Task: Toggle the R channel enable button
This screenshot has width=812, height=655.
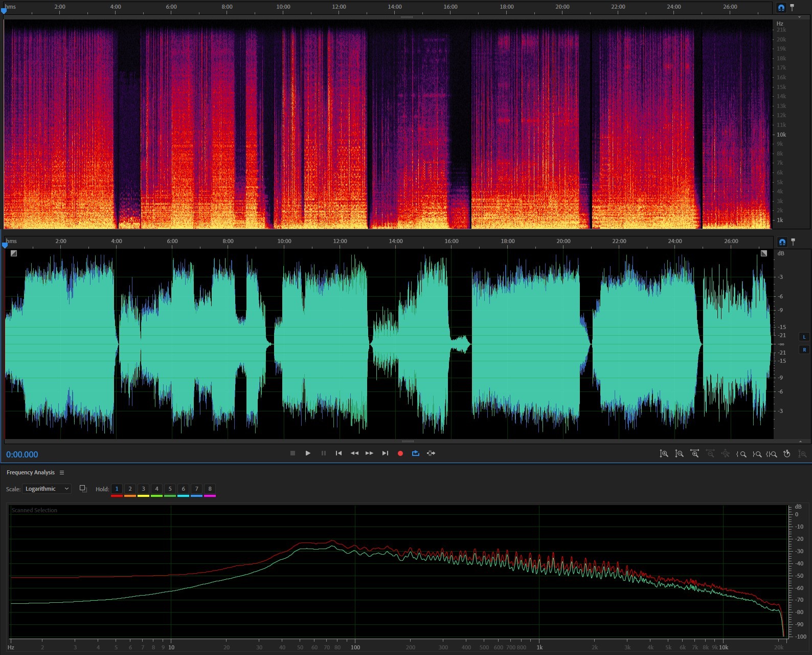Action: (x=804, y=350)
